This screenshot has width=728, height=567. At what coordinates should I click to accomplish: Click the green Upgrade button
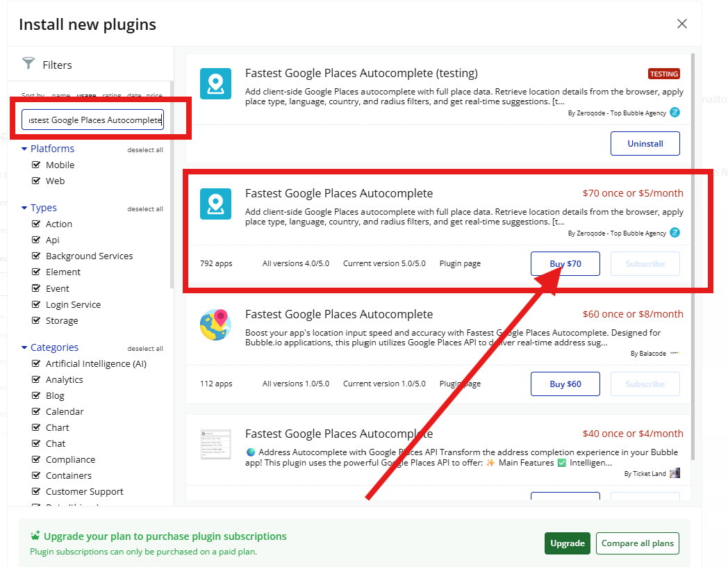[568, 543]
